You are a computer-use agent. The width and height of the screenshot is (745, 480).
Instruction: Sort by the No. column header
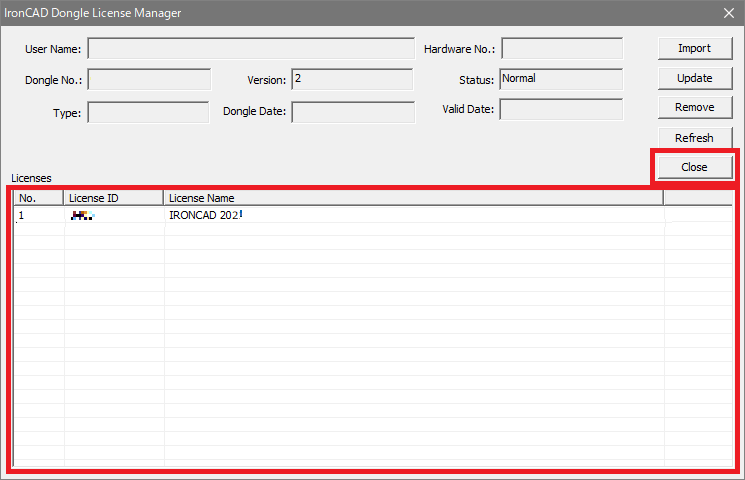click(x=38, y=198)
